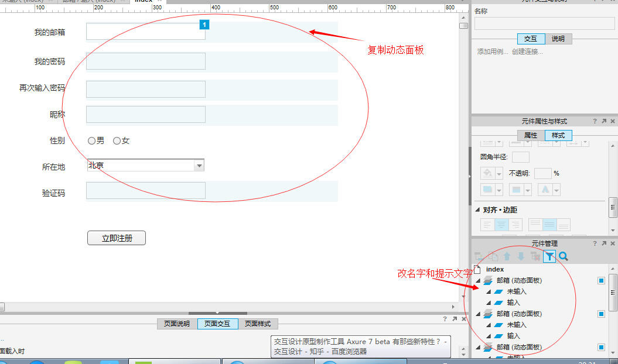Open the 所在地 dropdown showing 北京
Screen dimensions: 618x364
point(199,166)
